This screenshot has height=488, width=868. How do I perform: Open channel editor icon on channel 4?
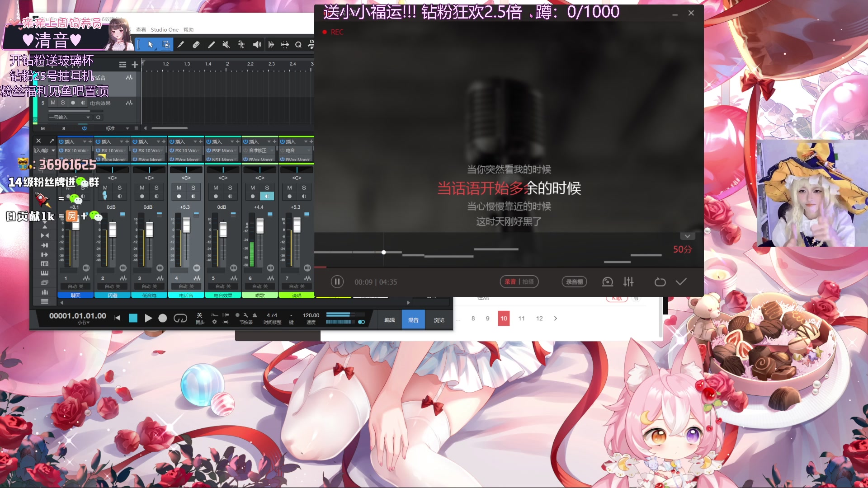pos(197,268)
